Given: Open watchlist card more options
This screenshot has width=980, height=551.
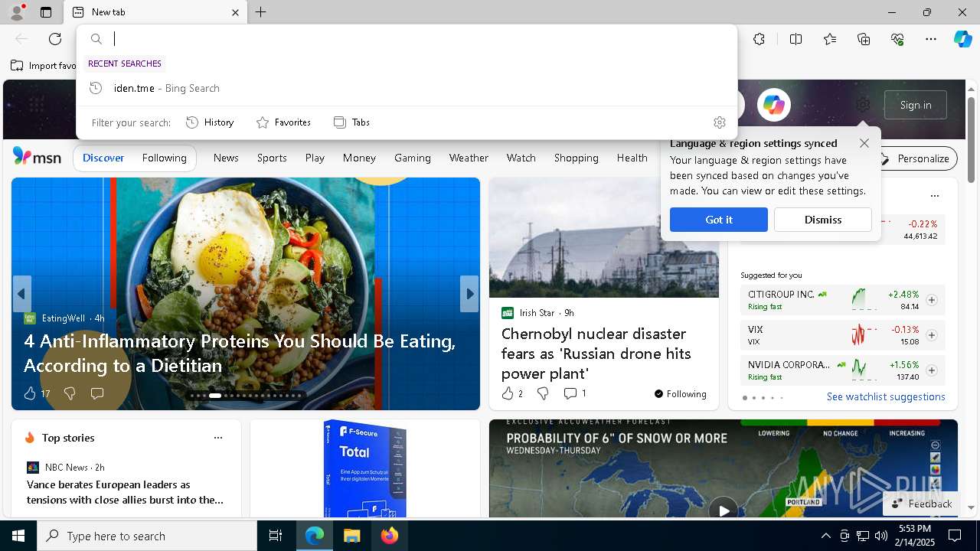Looking at the screenshot, I should click(934, 196).
